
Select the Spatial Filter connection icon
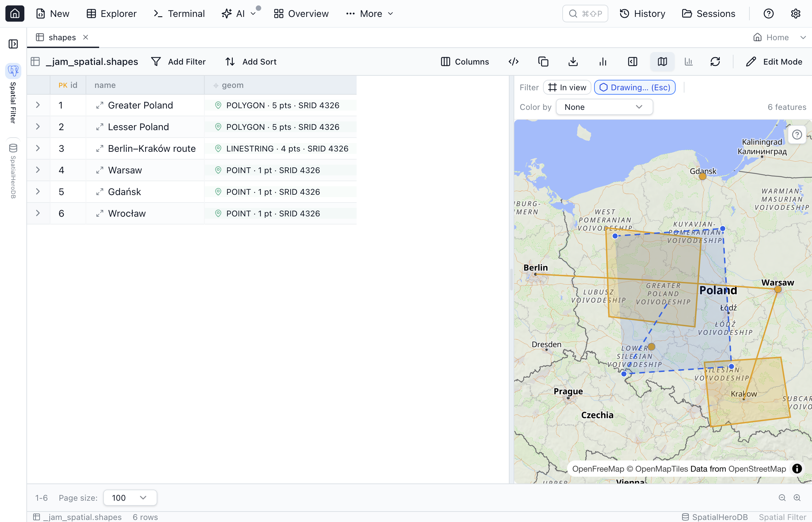pyautogui.click(x=13, y=71)
